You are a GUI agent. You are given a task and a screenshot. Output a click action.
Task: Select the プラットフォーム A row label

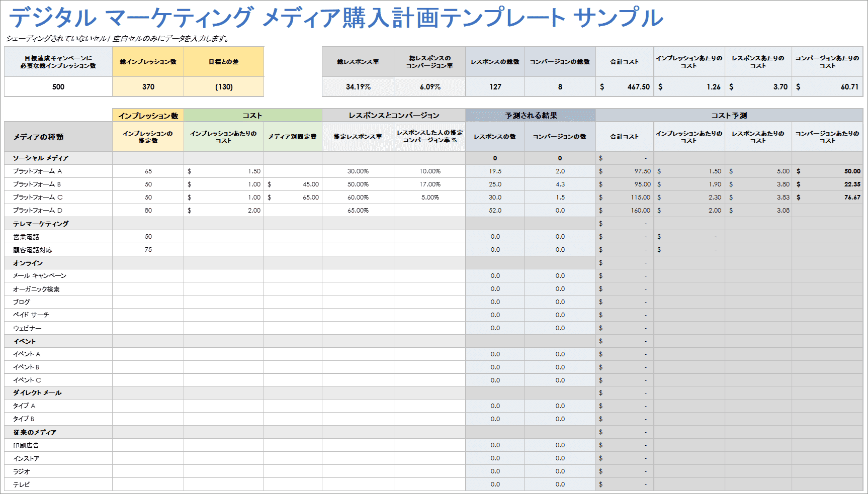pos(38,171)
